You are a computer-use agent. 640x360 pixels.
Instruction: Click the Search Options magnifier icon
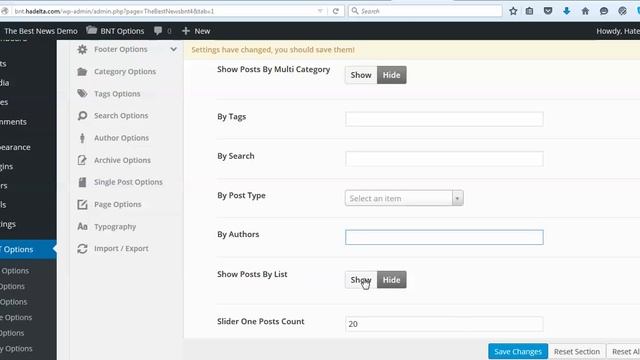pos(82,116)
